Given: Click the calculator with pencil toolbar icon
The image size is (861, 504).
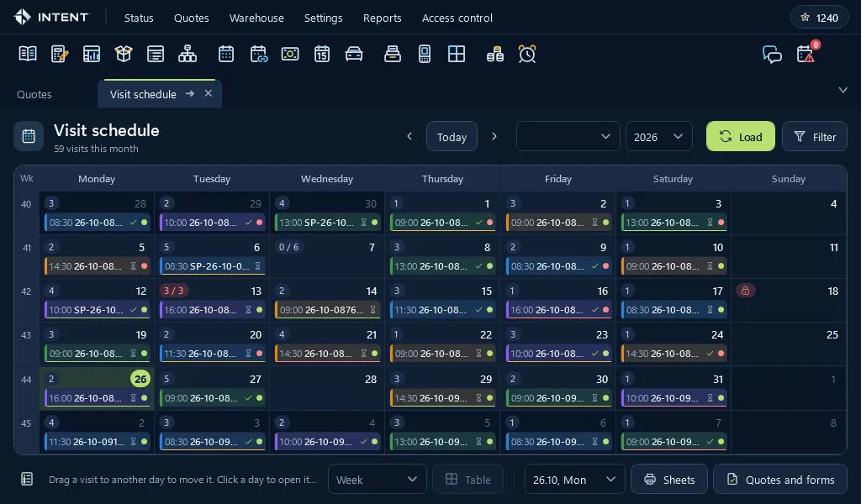Looking at the screenshot, I should pos(60,54).
